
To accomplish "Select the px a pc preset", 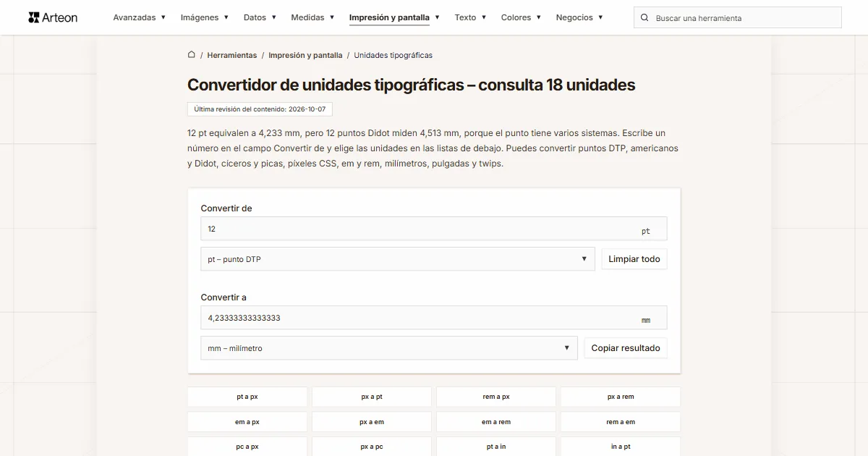I will coord(372,447).
